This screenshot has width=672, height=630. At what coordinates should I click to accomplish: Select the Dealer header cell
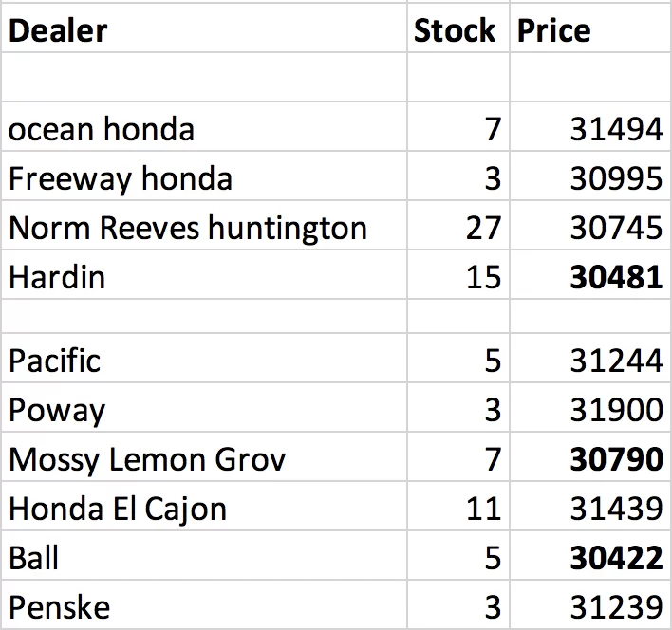[204, 28]
